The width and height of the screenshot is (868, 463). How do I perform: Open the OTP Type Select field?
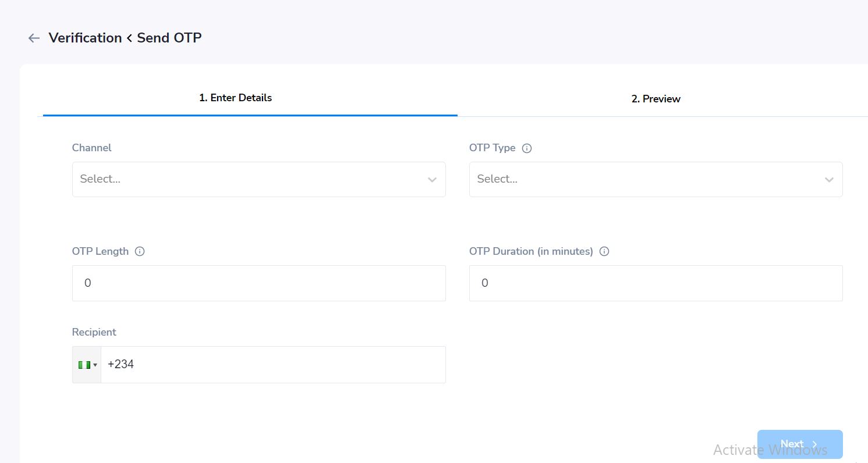click(x=656, y=179)
